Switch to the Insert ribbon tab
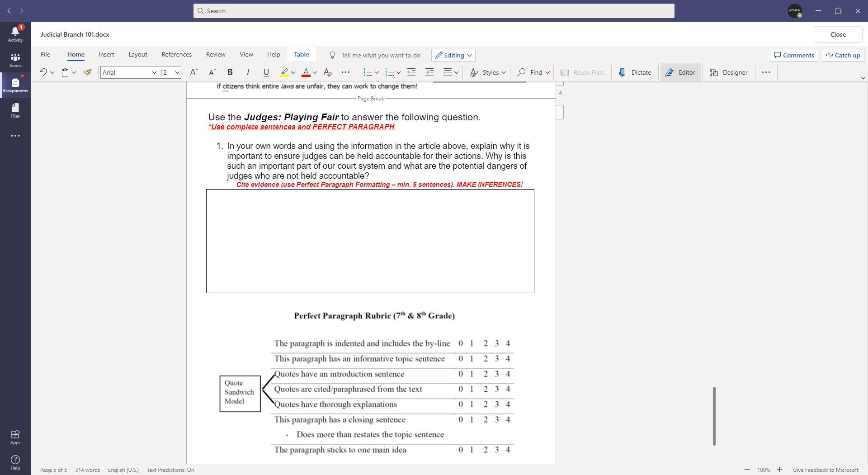 (106, 54)
